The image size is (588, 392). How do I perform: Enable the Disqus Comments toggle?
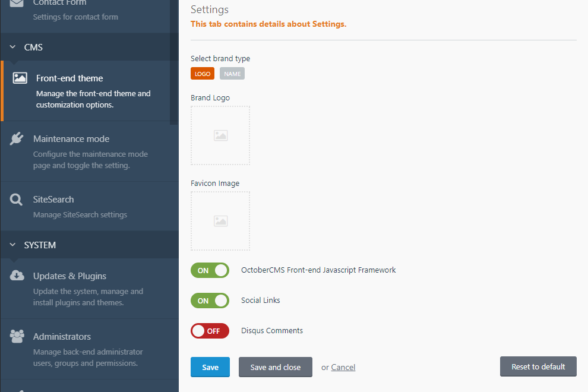210,331
